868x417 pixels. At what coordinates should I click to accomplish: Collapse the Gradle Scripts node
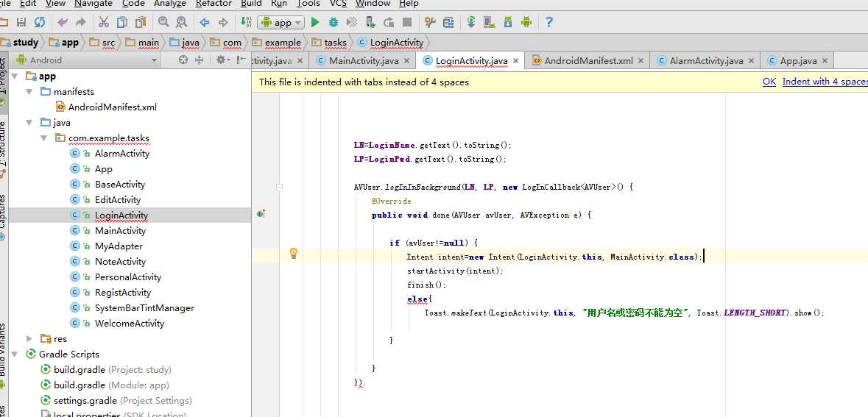pos(15,354)
